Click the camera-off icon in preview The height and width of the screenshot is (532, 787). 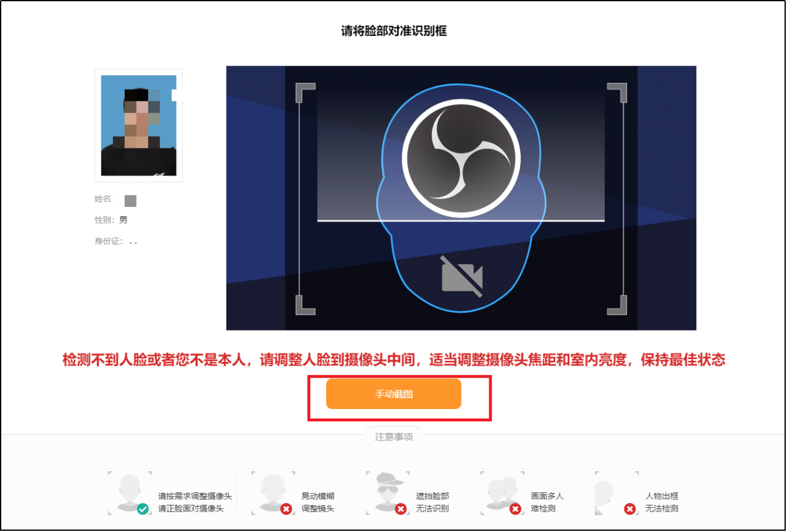461,276
